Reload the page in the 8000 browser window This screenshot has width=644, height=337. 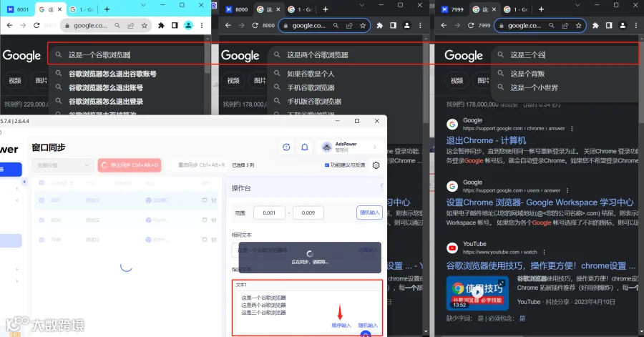(x=255, y=26)
